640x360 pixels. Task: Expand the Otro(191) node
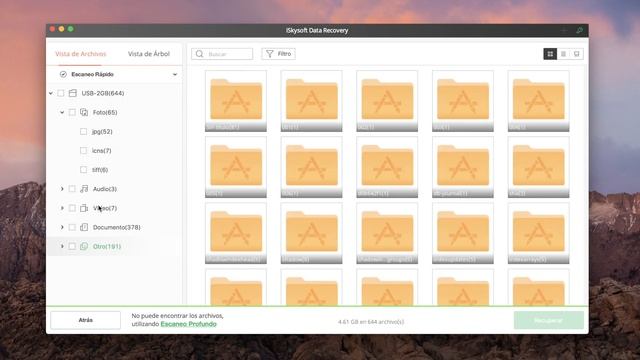(x=62, y=246)
